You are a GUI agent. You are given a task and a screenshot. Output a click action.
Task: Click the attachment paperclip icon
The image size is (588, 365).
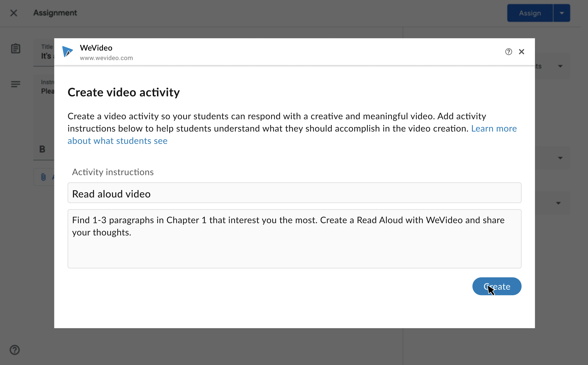[x=43, y=177]
